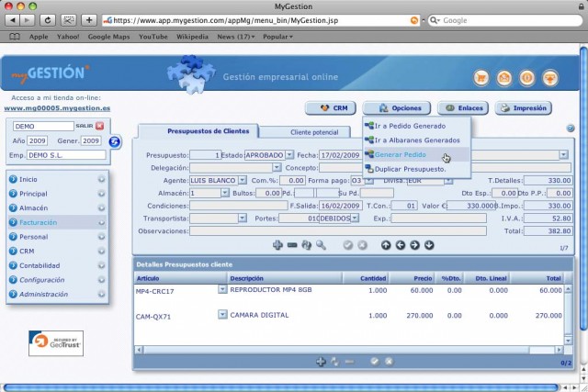Click the GeoTrust secured badge

pos(56,343)
